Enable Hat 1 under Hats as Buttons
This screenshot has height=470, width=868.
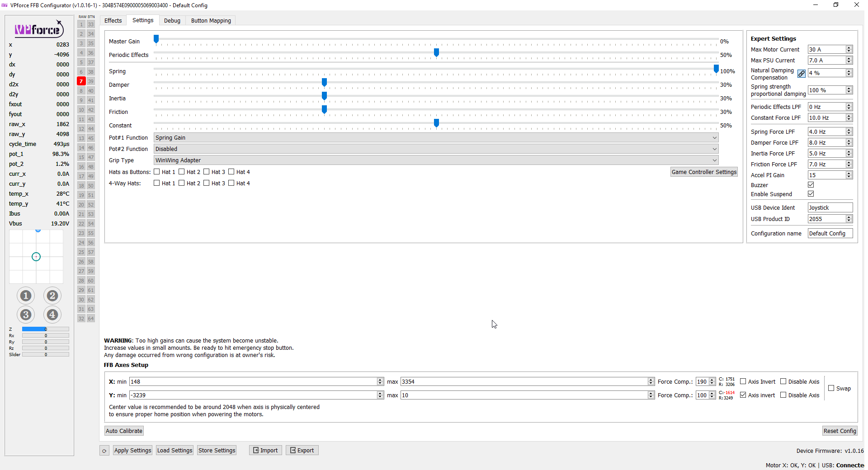[x=157, y=172]
